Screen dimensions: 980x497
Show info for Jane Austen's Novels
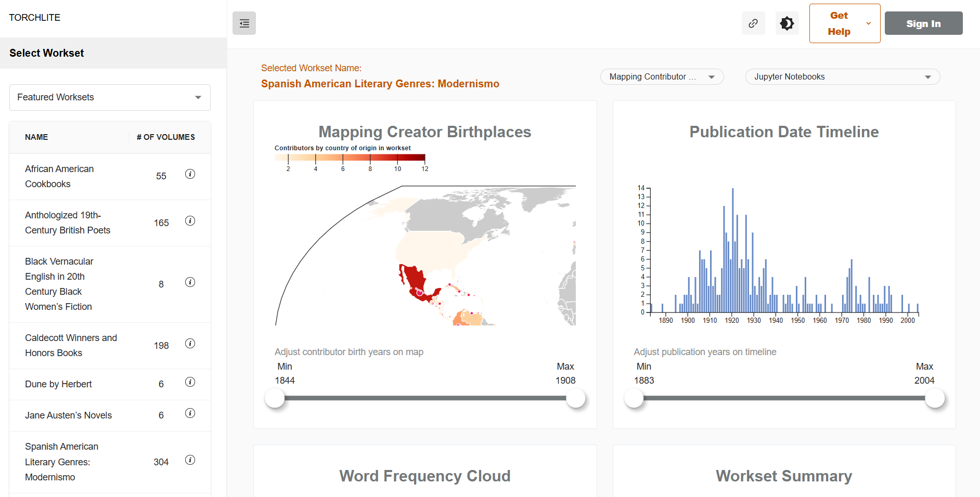(190, 413)
